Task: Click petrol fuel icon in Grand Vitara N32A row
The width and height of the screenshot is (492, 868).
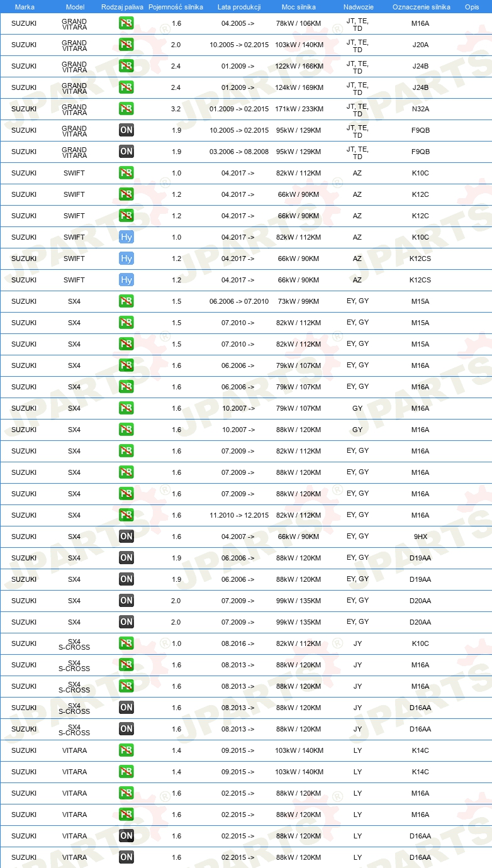Action: 126,109
